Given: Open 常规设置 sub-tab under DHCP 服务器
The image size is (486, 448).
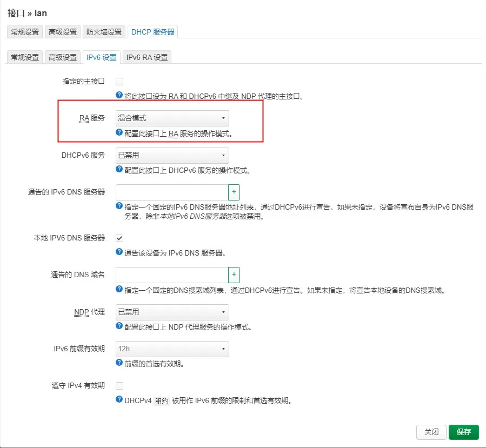Looking at the screenshot, I should [x=25, y=57].
